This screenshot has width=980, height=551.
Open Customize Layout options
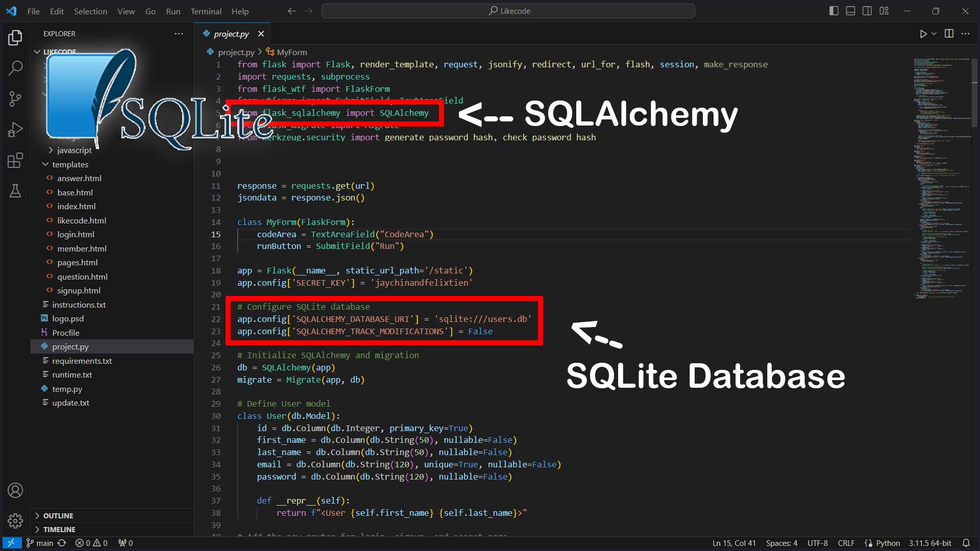[884, 11]
